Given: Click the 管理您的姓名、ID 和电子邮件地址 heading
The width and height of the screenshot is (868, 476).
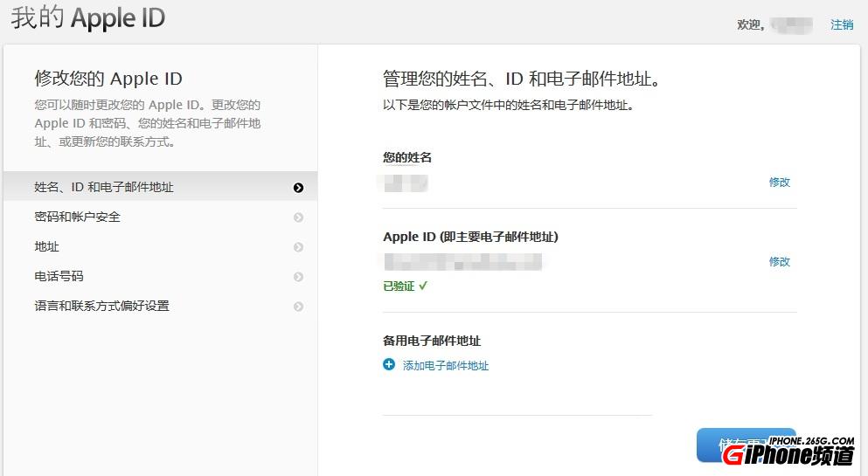Looking at the screenshot, I should [522, 79].
